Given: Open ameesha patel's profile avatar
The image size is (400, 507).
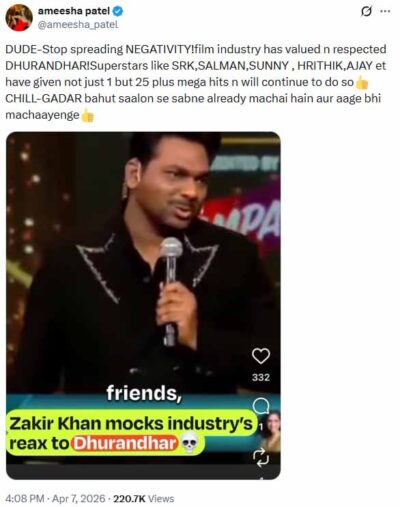Looking at the screenshot, I should click(19, 18).
